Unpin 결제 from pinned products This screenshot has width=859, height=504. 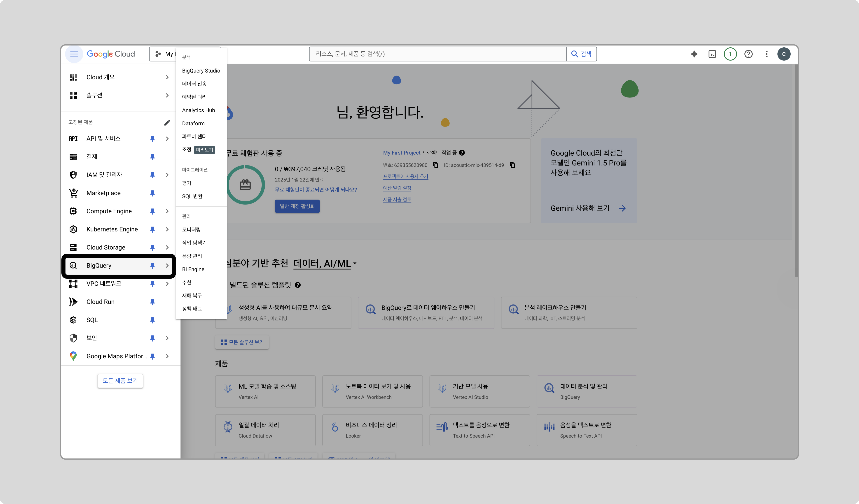(152, 157)
